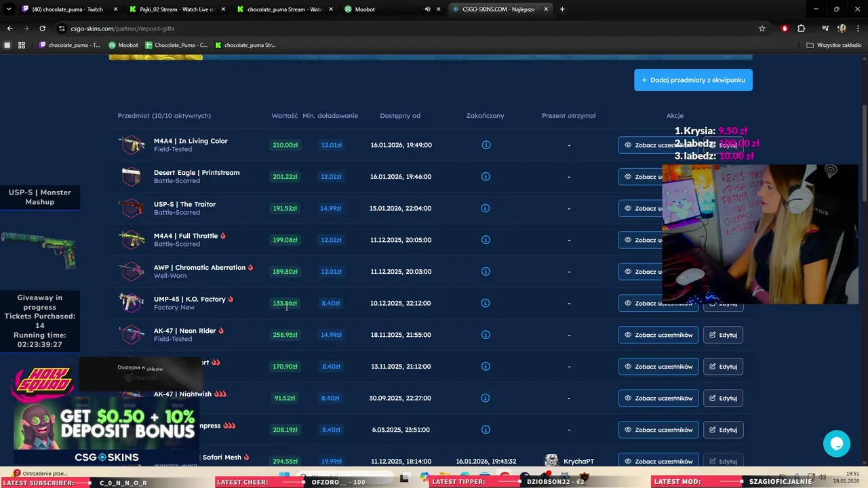Viewport: 868px width, 488px height.
Task: Click the M4A4 In Living Color skin thumbnail
Action: (132, 145)
